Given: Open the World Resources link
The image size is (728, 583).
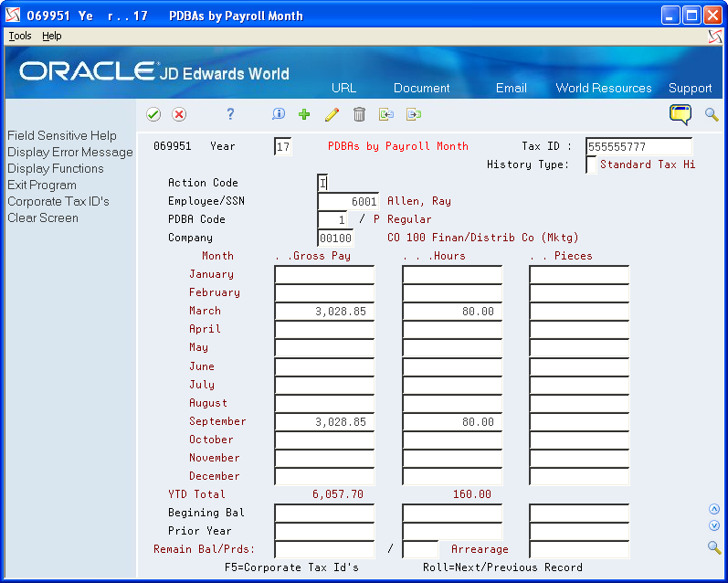Looking at the screenshot, I should click(x=604, y=88).
